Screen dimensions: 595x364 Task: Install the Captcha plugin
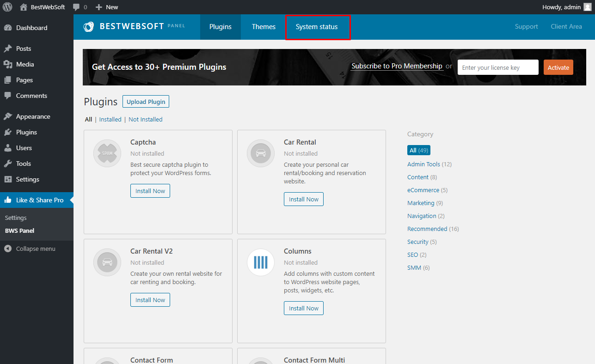coord(150,191)
